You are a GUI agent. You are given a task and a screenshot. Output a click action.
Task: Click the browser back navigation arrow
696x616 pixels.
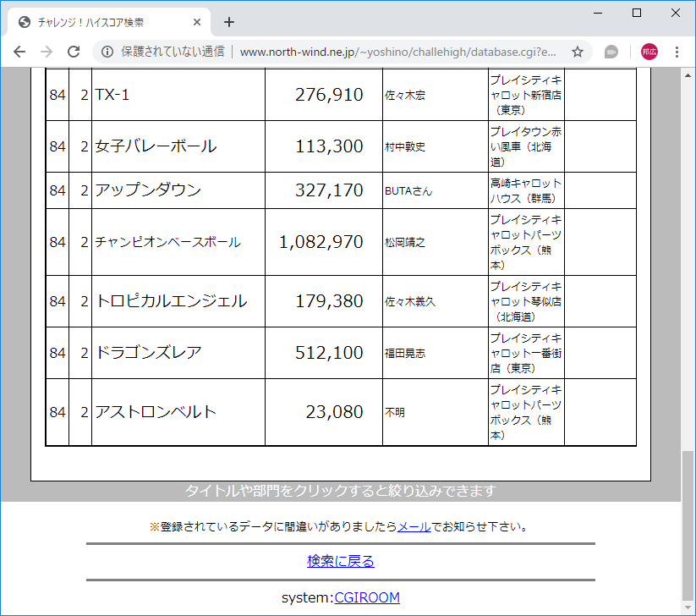(19, 52)
